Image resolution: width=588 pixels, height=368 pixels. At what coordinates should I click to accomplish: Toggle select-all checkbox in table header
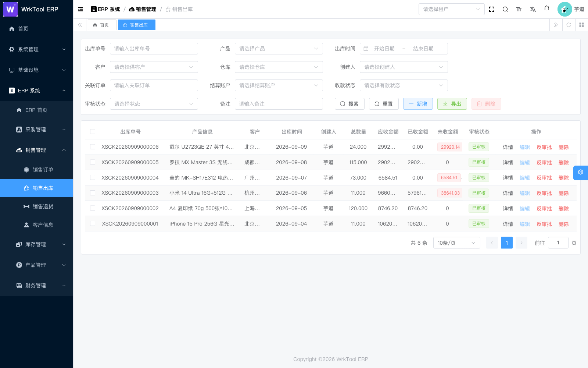click(93, 132)
